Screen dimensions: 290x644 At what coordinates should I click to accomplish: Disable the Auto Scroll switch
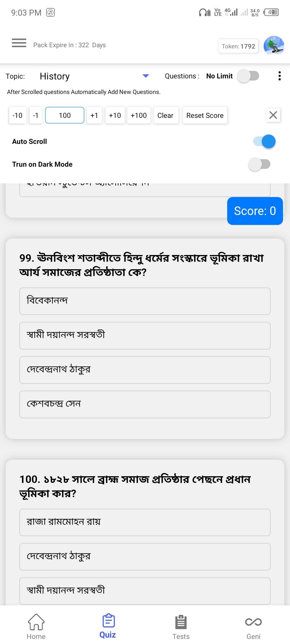(x=264, y=141)
